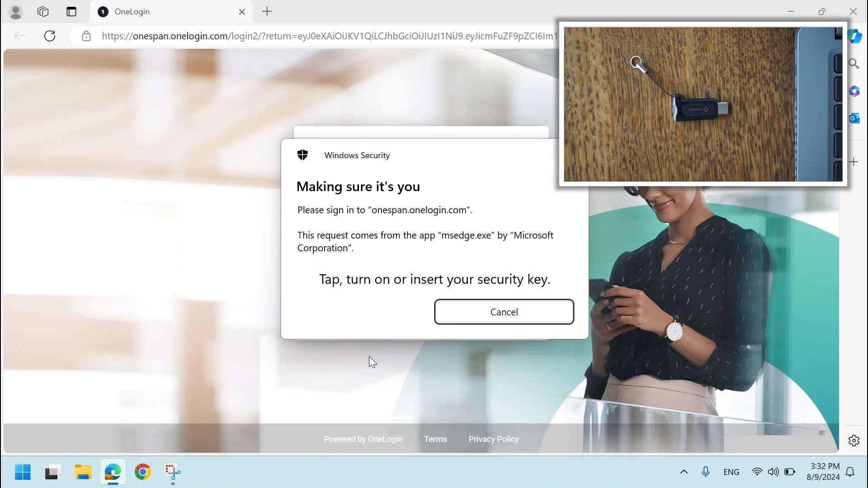
Task: Open the sidebar search icon
Action: pos(854,64)
